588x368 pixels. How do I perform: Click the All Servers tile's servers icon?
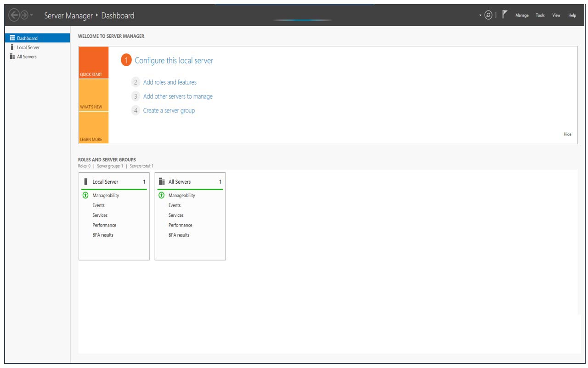(162, 182)
